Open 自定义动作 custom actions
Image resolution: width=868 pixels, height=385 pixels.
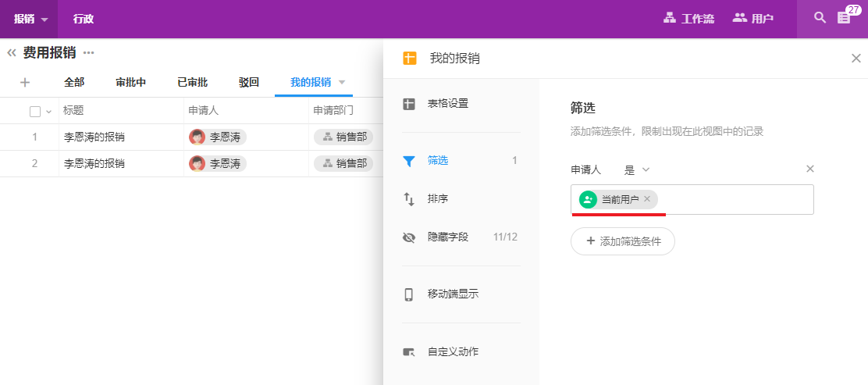tap(452, 352)
